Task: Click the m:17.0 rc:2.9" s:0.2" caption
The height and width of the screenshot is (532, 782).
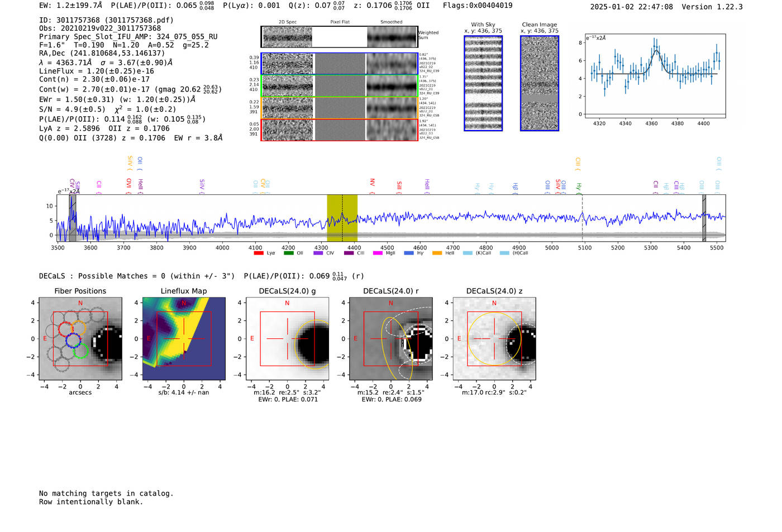Action: (x=494, y=392)
